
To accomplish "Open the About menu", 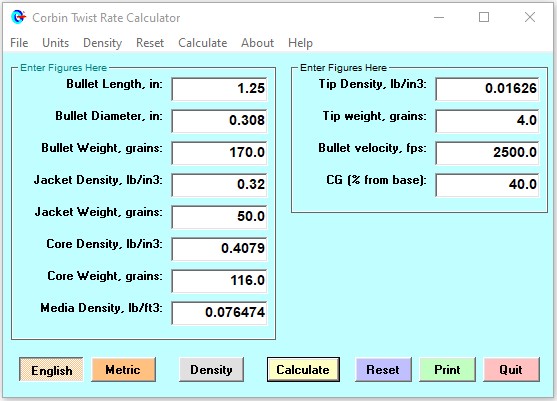I will click(x=257, y=43).
